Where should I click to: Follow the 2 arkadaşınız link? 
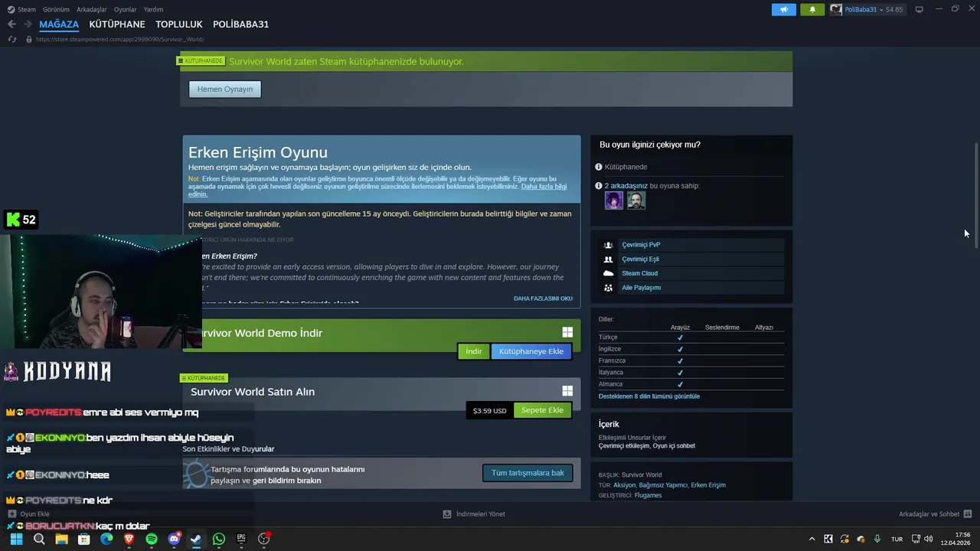pos(626,185)
